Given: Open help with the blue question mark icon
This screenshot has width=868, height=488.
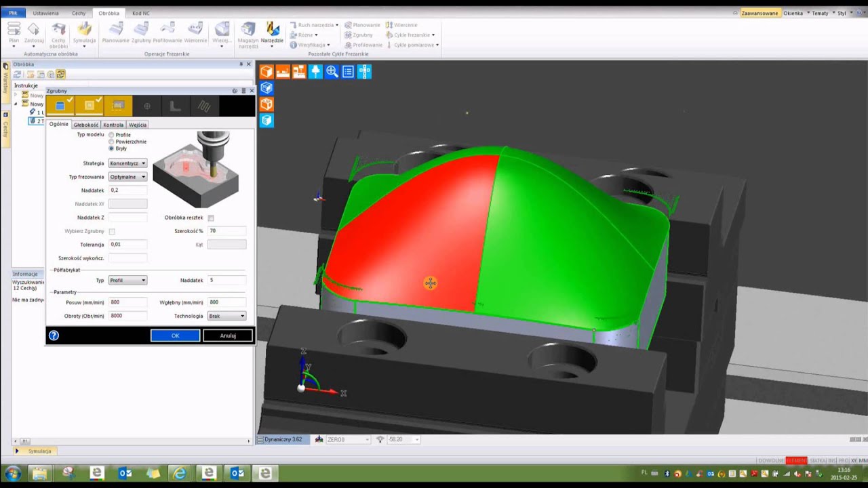Looking at the screenshot, I should (54, 335).
